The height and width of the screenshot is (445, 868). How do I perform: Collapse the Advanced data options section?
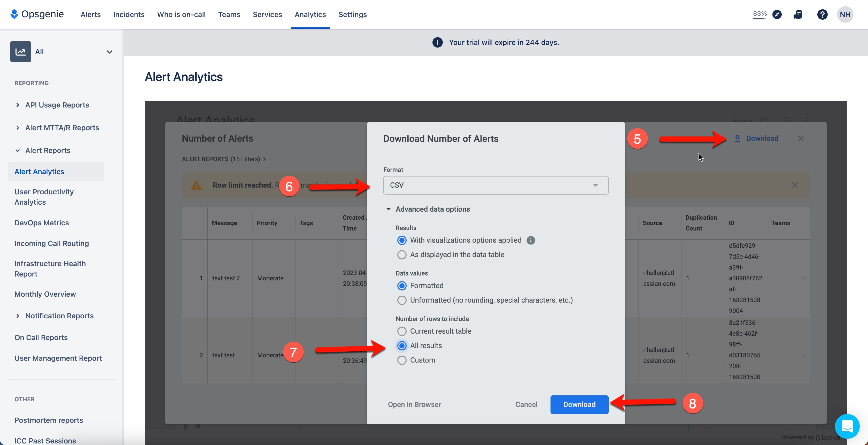389,209
